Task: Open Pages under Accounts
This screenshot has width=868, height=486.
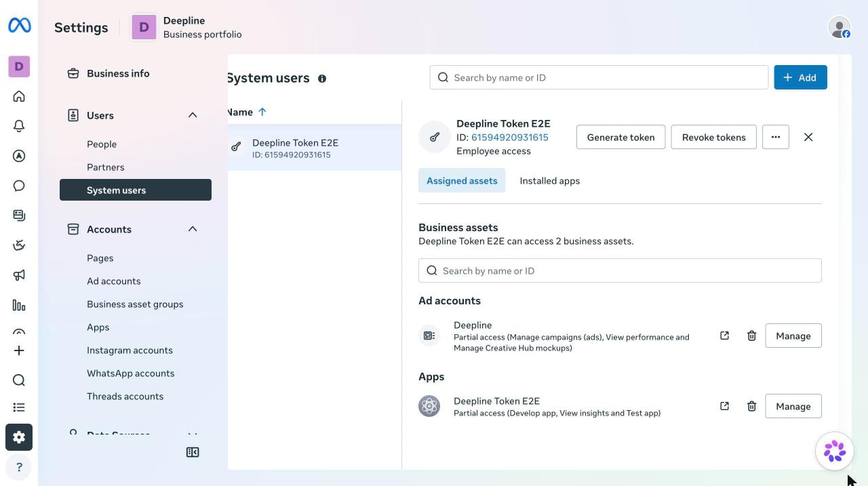Action: (x=100, y=258)
